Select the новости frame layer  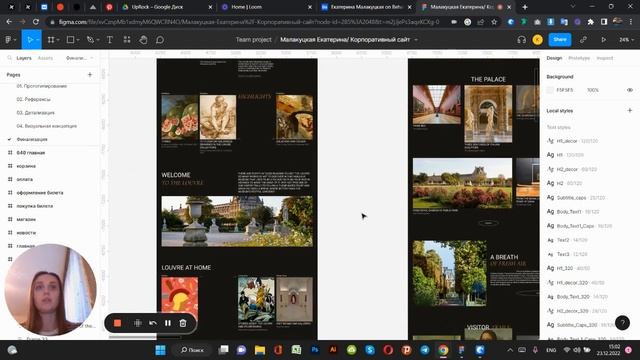point(26,233)
